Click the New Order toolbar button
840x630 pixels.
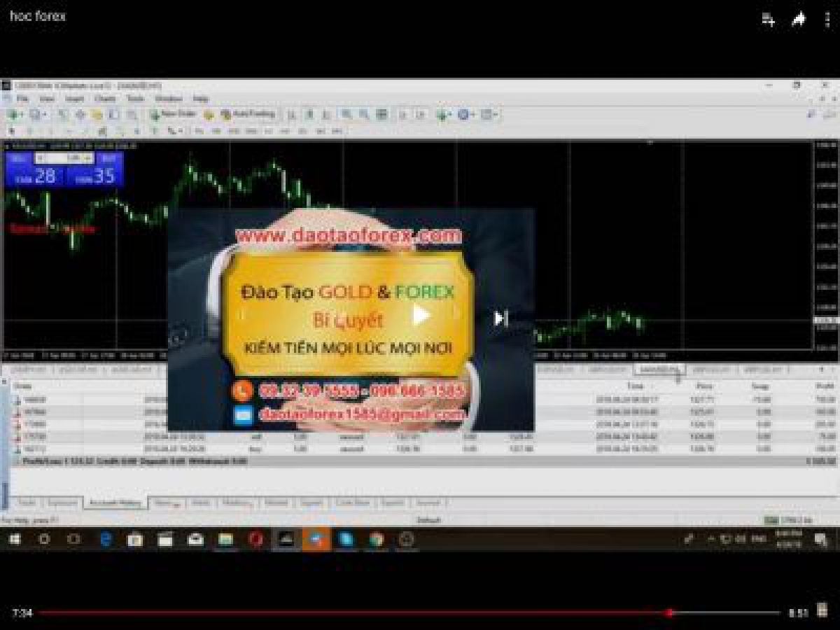click(174, 114)
